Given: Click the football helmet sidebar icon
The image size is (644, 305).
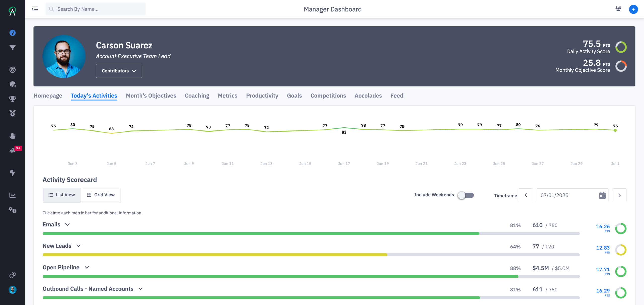Looking at the screenshot, I should tap(12, 84).
